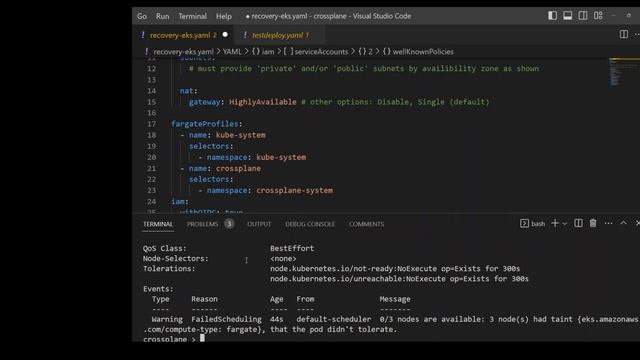Click the wellKnownPolicies breadcrumb segment

point(418,52)
